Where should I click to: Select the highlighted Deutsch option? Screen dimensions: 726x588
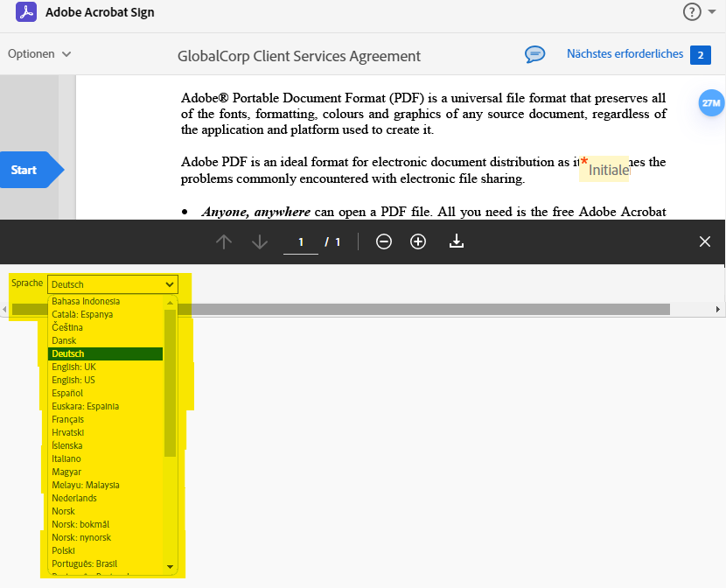(106, 353)
